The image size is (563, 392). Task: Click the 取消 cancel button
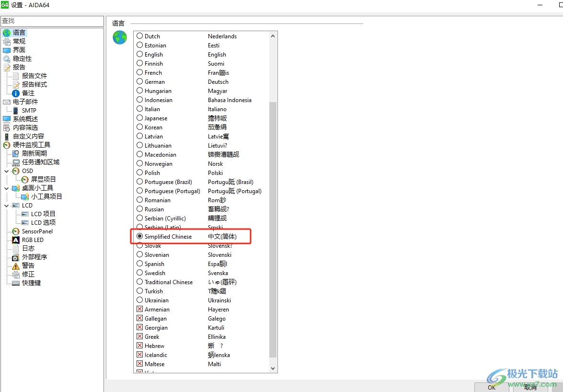pos(530,387)
